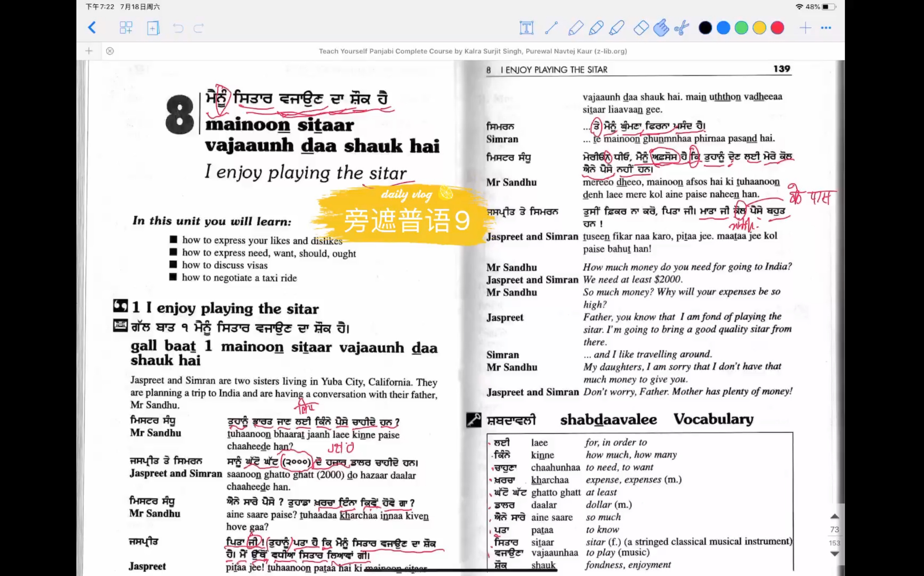924x576 pixels.
Task: Tap the heading 'In this unit you will learn:'
Action: click(212, 221)
